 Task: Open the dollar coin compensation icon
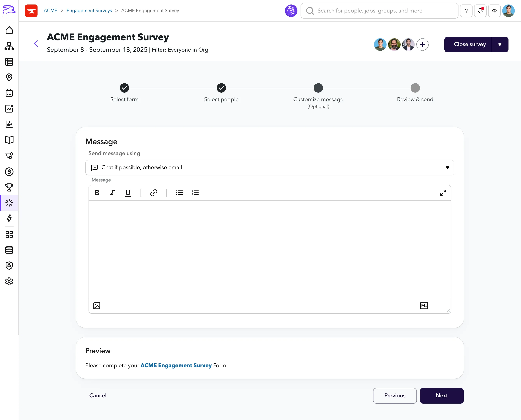tap(9, 172)
